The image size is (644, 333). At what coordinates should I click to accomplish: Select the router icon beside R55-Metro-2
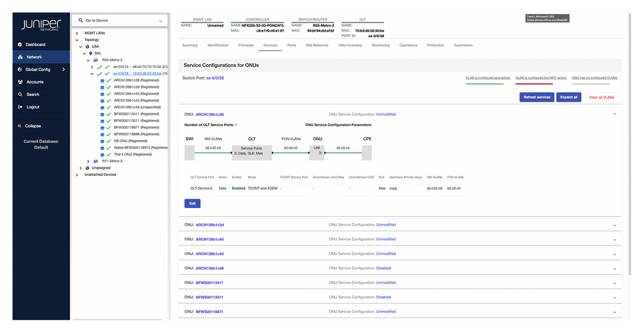(x=96, y=60)
